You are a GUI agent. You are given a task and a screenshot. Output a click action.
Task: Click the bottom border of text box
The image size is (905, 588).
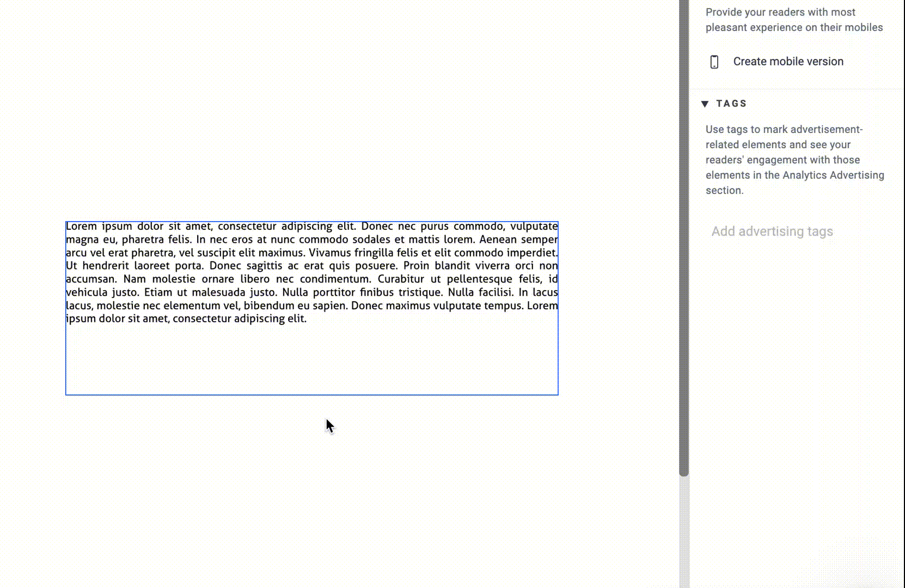coord(311,395)
